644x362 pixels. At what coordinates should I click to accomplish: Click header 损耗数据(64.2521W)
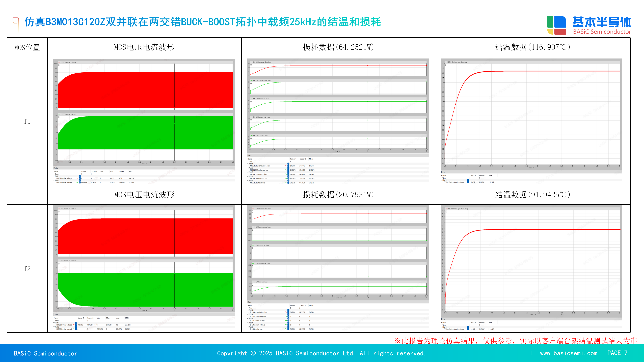[x=338, y=47]
